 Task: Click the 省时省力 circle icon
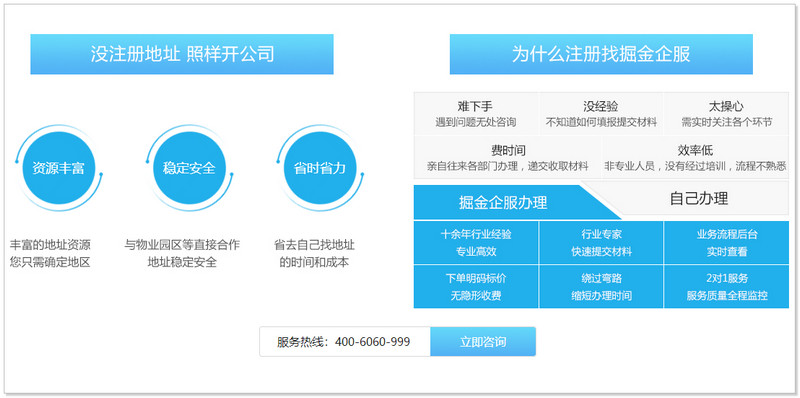tap(320, 168)
